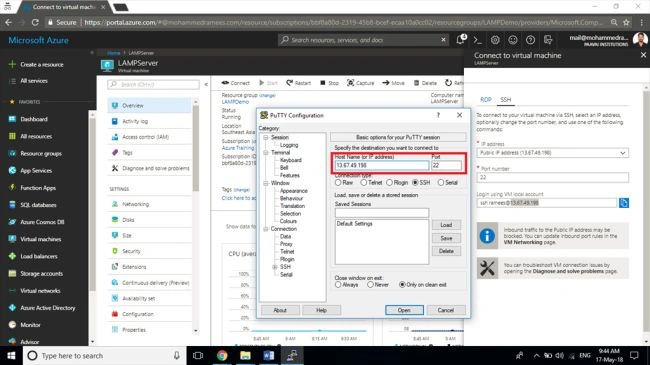Open Chrome from the taskbar
Image resolution: width=650 pixels, height=365 pixels.
222,355
